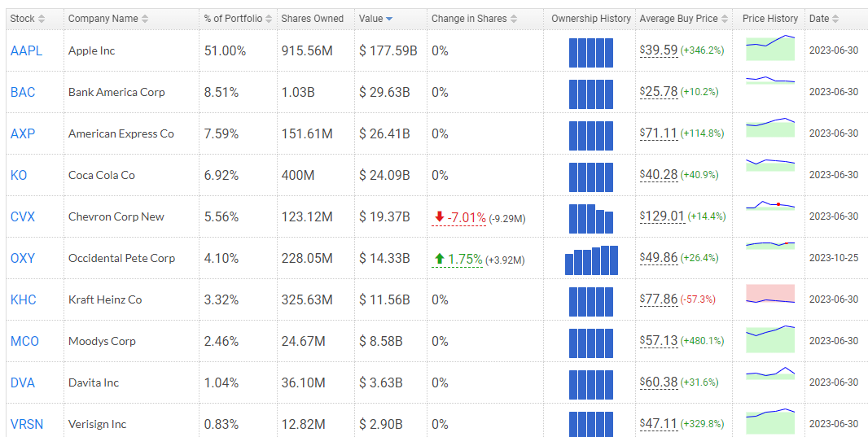Image resolution: width=868 pixels, height=437 pixels.
Task: Open Apple price history sparkline
Action: pyautogui.click(x=770, y=47)
